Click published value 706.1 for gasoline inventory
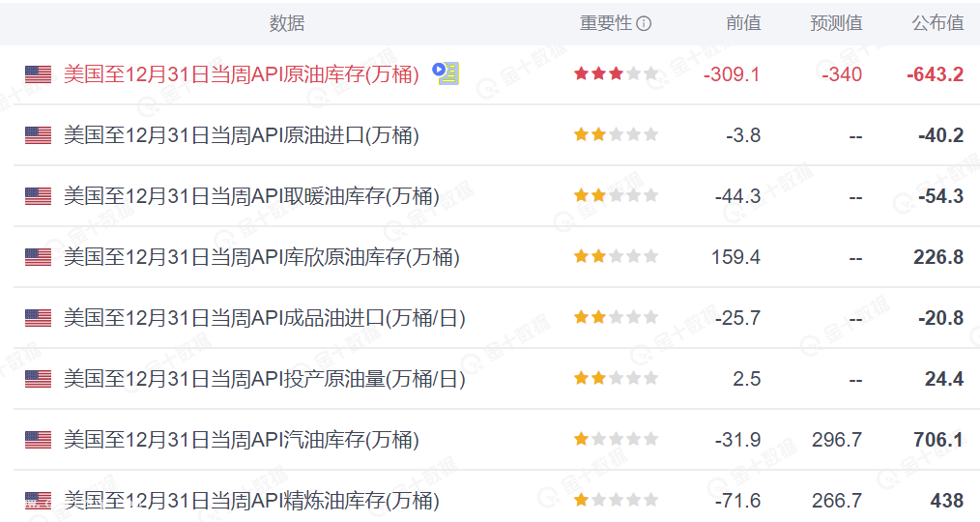The image size is (980, 522). (x=937, y=440)
